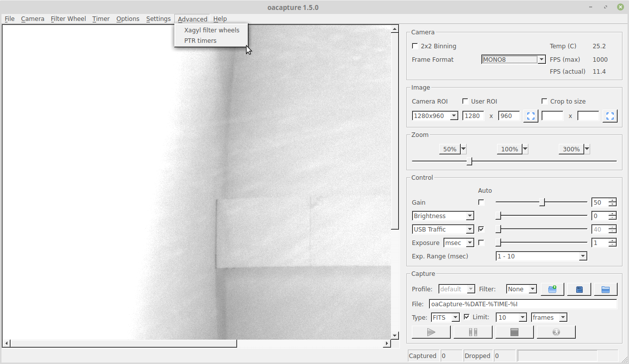
Task: Start capture with the play button
Action: pyautogui.click(x=431, y=332)
